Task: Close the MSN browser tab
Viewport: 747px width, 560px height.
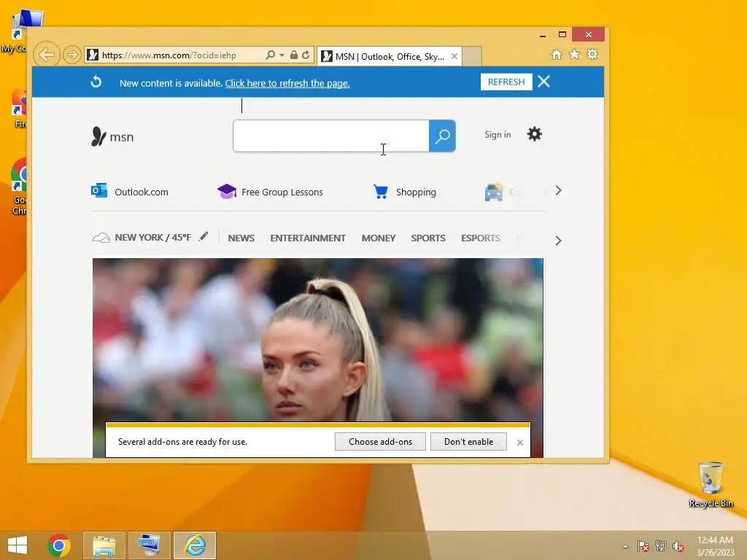Action: [x=454, y=56]
